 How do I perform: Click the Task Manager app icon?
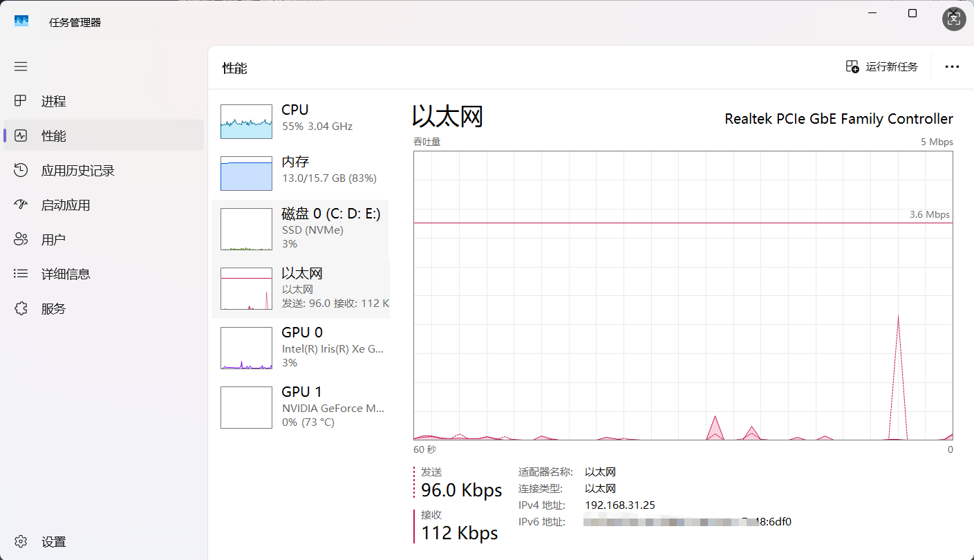click(21, 21)
